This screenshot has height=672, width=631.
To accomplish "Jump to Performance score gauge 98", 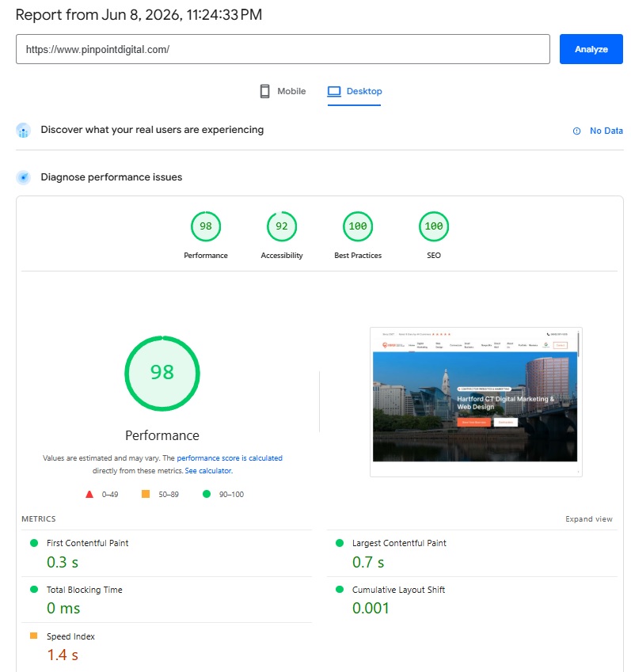I will point(206,226).
